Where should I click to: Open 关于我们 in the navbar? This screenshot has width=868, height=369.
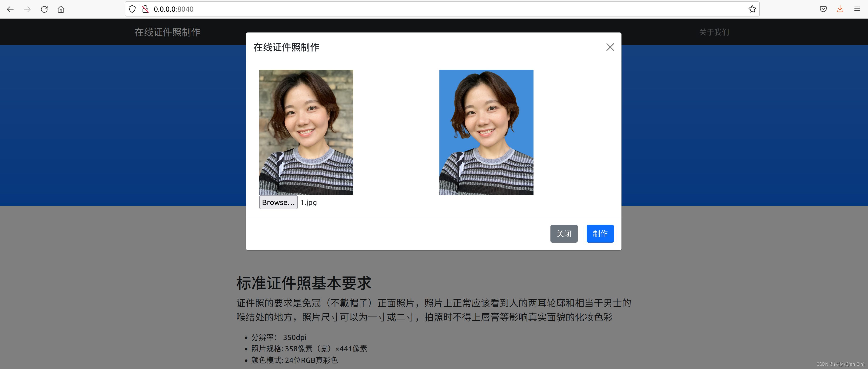(x=714, y=32)
